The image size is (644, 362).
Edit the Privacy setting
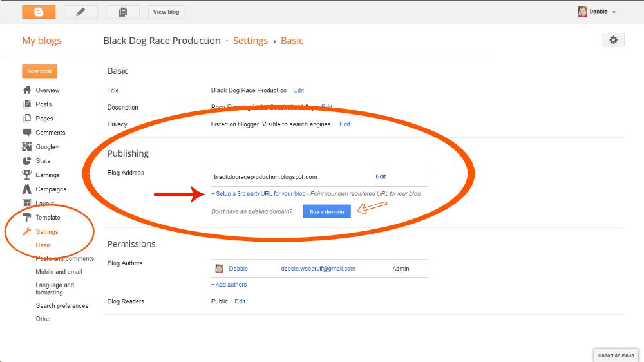(345, 124)
